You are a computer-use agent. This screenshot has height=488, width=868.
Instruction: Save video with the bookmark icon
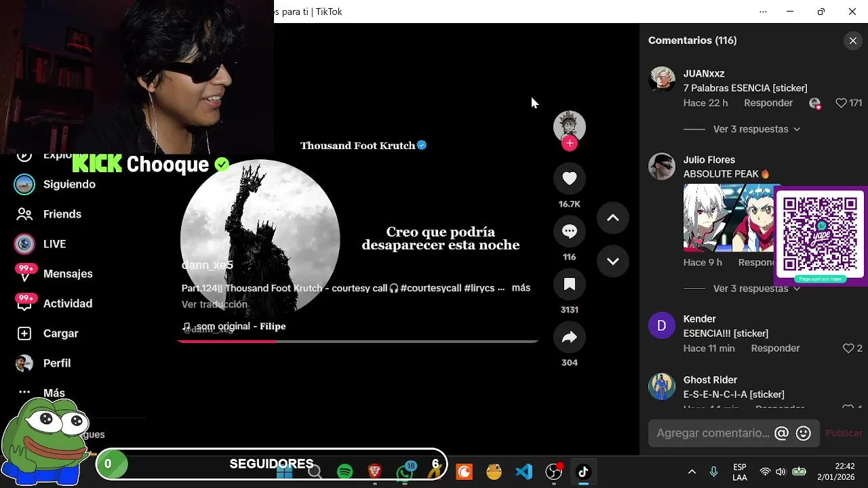[569, 284]
